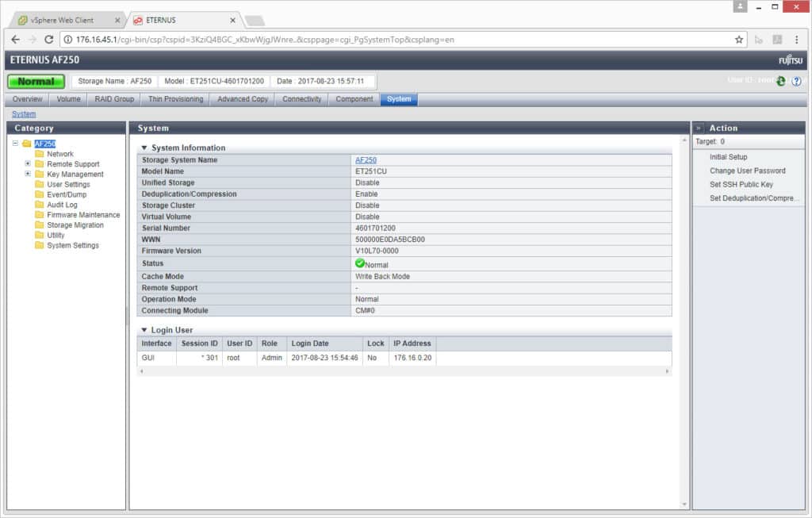
Task: Open a new browser tab
Action: [x=255, y=21]
